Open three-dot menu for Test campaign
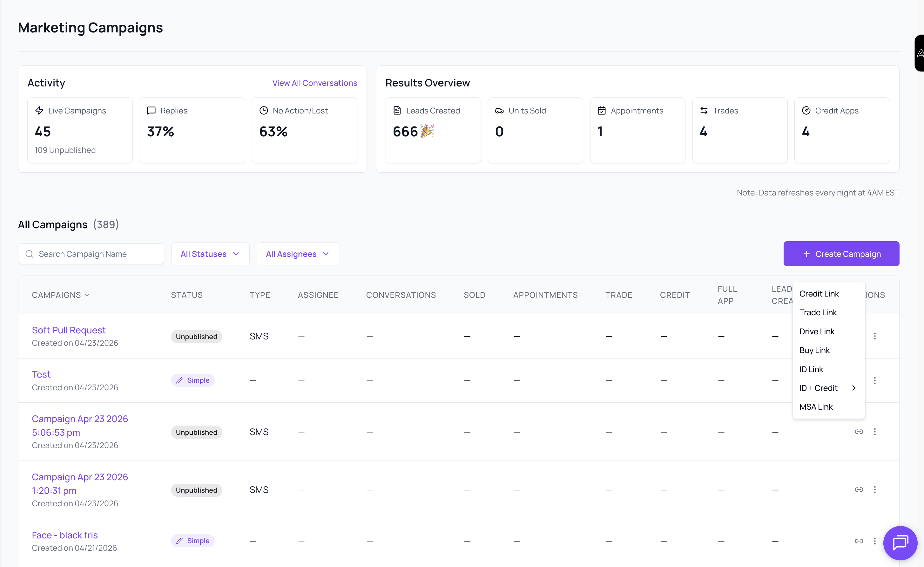This screenshot has height=567, width=924. click(x=875, y=380)
